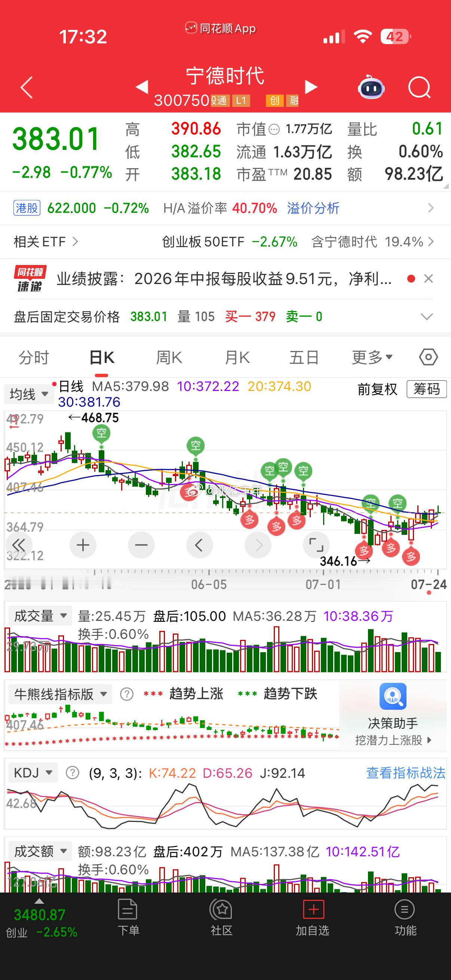
Task: Tap the current price 383.01
Action: point(56,139)
